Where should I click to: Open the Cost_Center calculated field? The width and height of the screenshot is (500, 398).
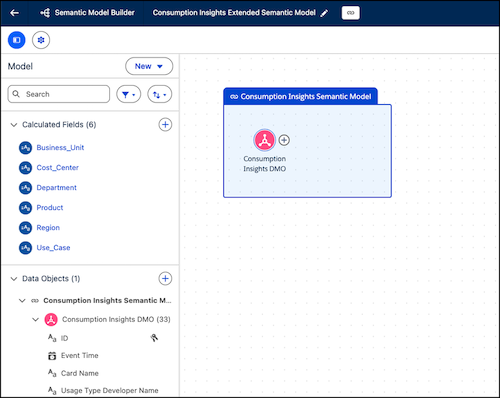pyautogui.click(x=58, y=168)
